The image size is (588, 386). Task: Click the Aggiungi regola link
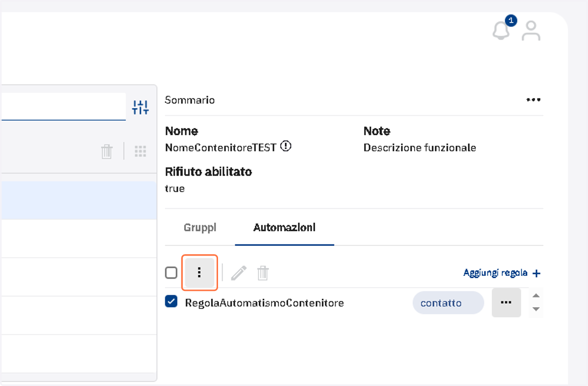click(x=495, y=273)
